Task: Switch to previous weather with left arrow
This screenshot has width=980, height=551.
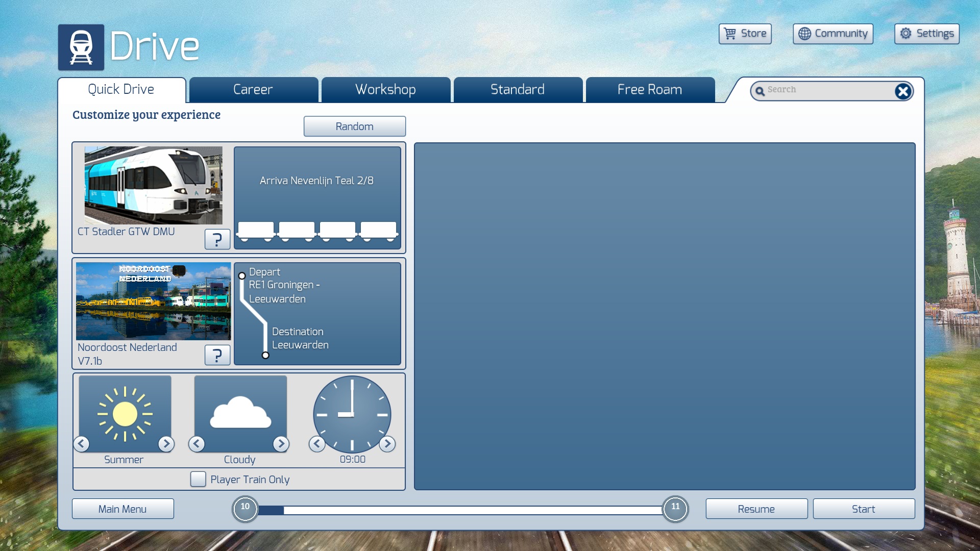Action: (197, 444)
